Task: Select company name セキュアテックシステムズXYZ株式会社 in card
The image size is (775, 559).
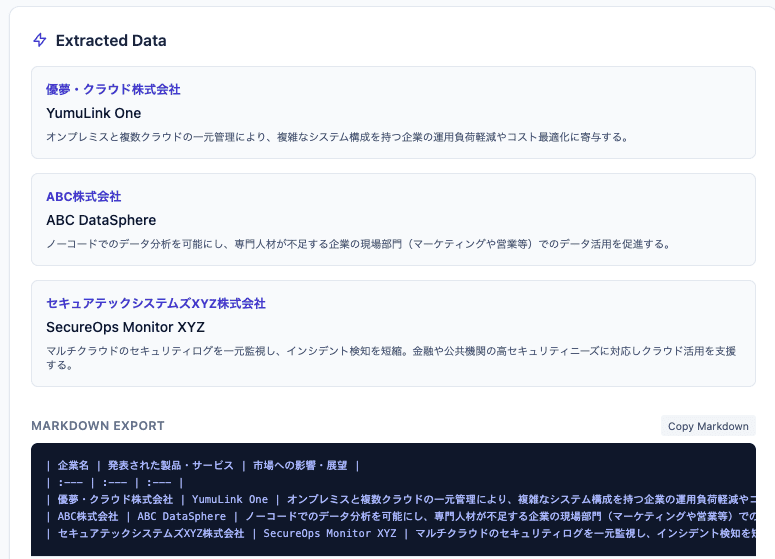Action: coord(156,303)
